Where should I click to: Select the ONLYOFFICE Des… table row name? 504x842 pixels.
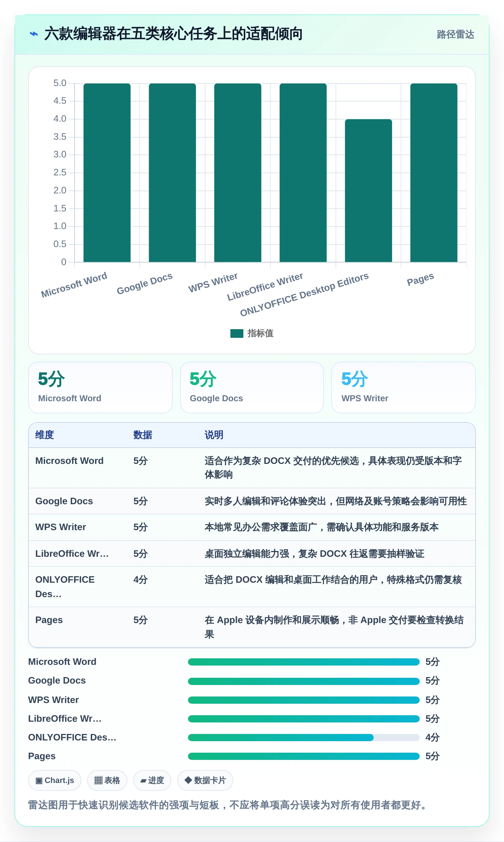(x=65, y=587)
